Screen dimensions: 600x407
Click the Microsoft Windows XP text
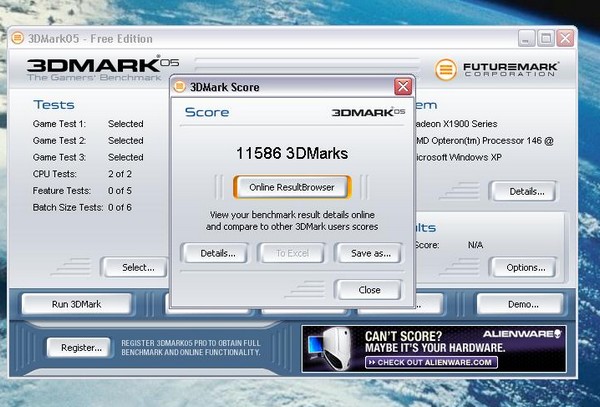458,157
